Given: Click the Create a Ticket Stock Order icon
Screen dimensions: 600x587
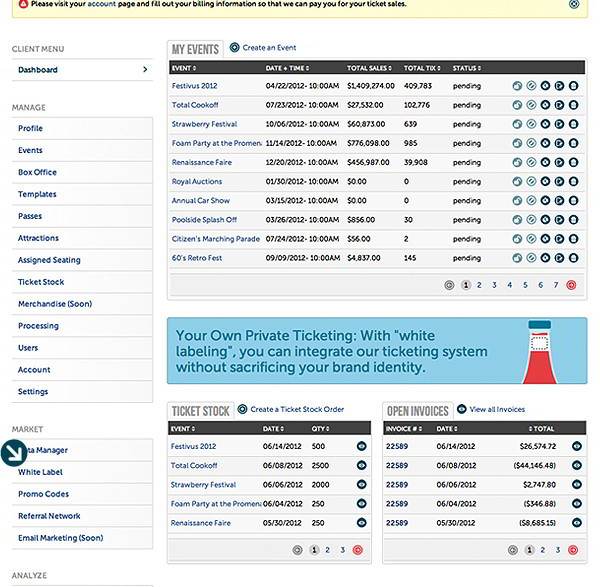Looking at the screenshot, I should click(242, 409).
